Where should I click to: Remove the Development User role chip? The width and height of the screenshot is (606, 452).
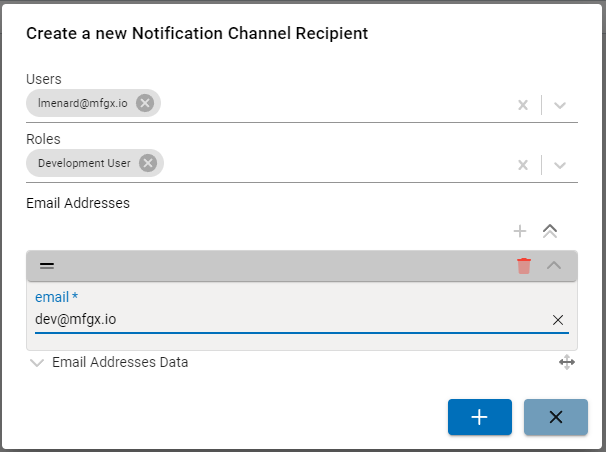[x=148, y=163]
